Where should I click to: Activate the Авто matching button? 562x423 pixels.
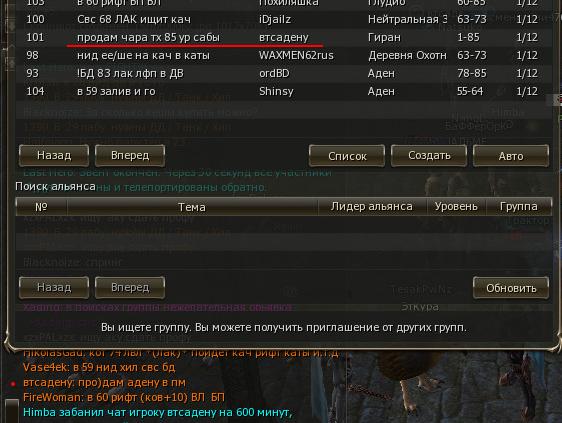[x=511, y=156]
